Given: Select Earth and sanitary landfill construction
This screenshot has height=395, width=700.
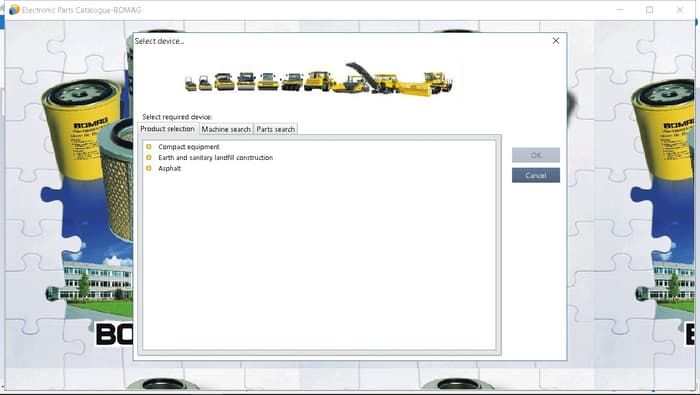Looking at the screenshot, I should [215, 158].
